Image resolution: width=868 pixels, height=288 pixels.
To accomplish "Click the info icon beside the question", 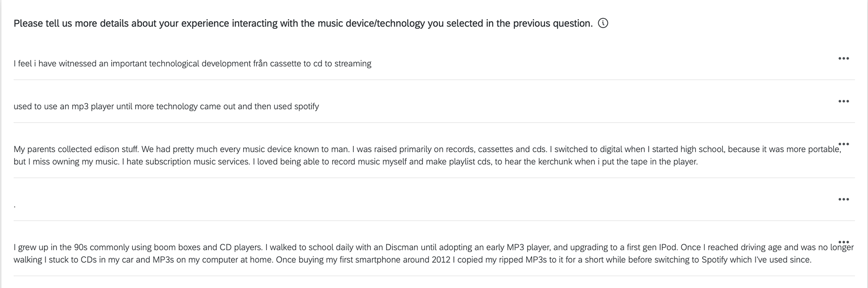I will coord(603,23).
